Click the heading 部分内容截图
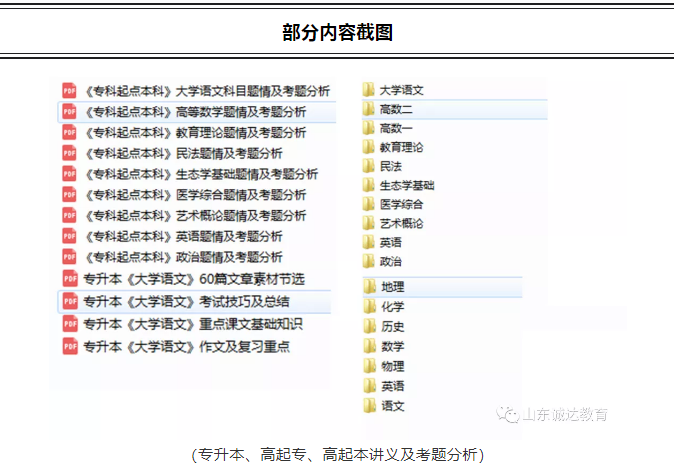Viewport: 674px width, 466px height. pyautogui.click(x=337, y=32)
